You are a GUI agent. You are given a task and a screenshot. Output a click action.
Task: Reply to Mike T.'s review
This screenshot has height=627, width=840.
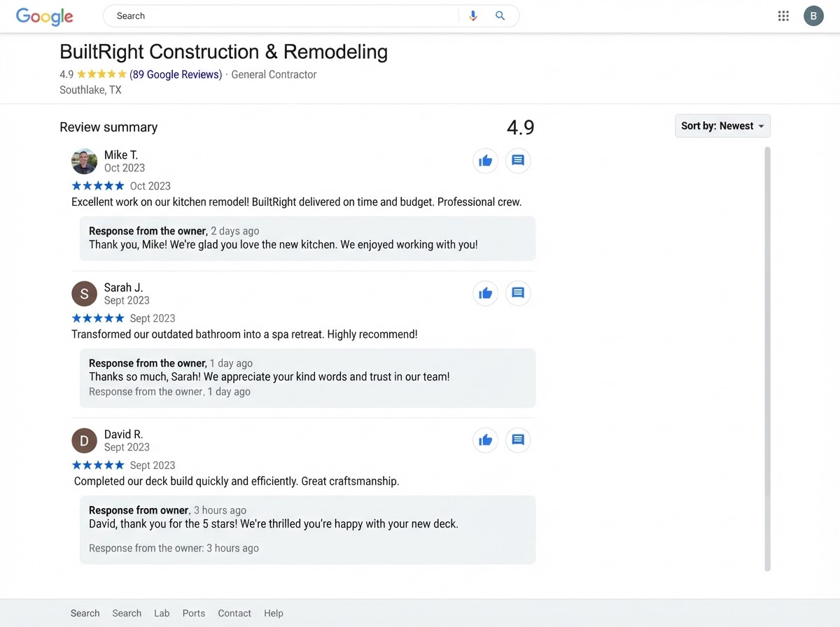(x=518, y=161)
